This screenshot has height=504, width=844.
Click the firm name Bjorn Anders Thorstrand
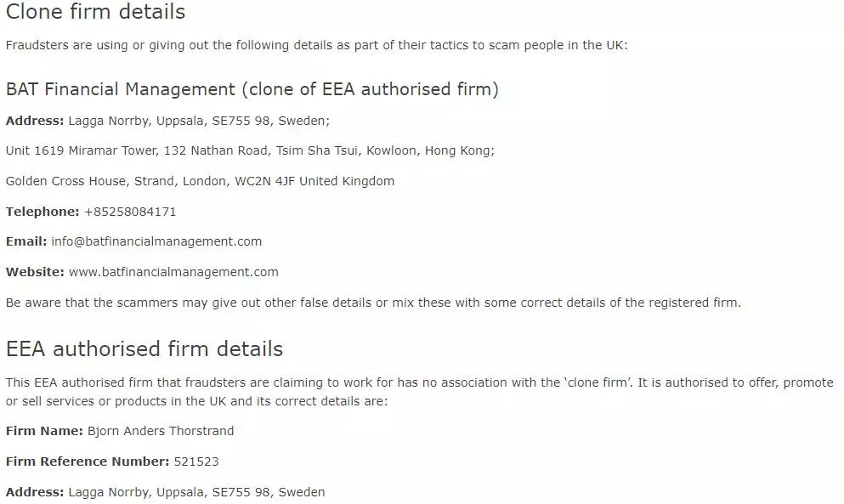tap(161, 431)
